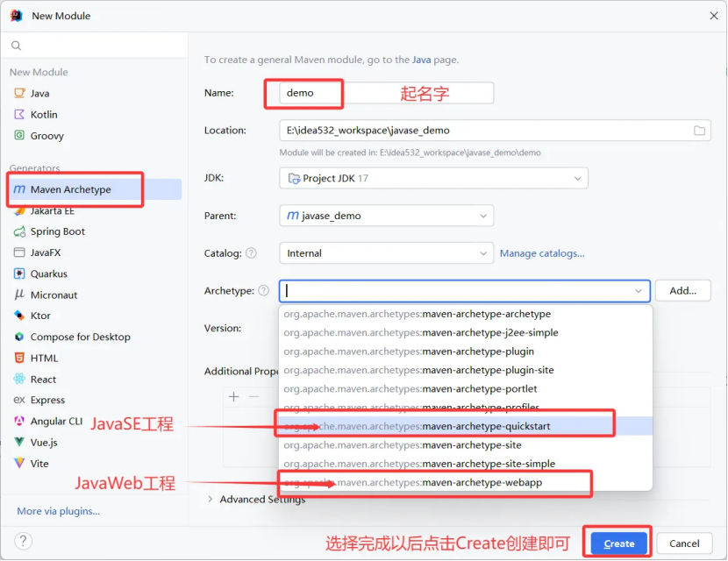Click the Kotlin module icon
Image resolution: width=728 pixels, height=561 pixels.
pyautogui.click(x=19, y=115)
